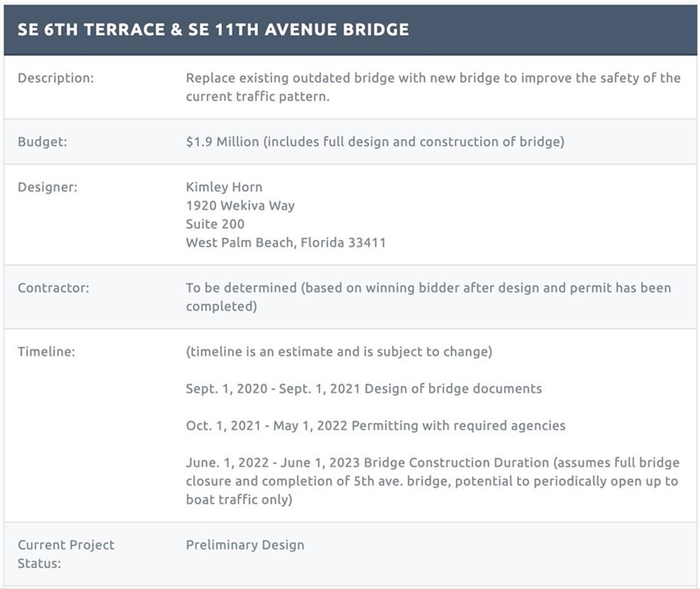
Task: Select the Current Project Status label
Action: point(66,554)
